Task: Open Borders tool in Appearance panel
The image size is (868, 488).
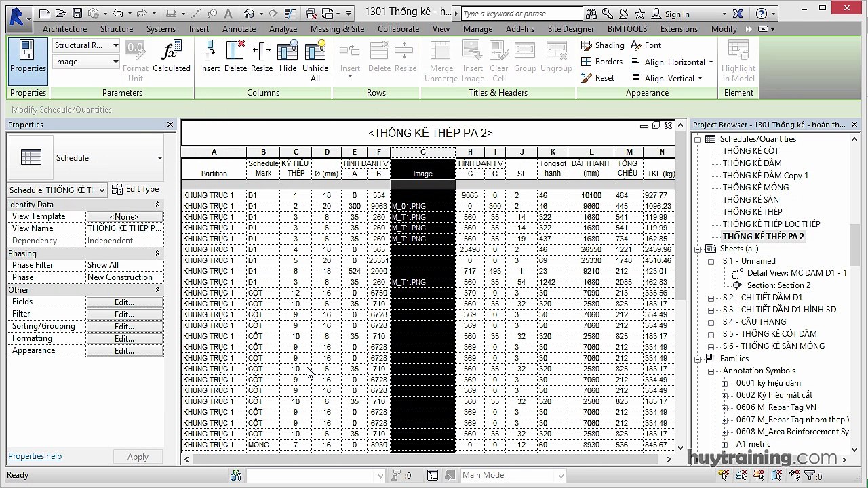Action: [601, 62]
